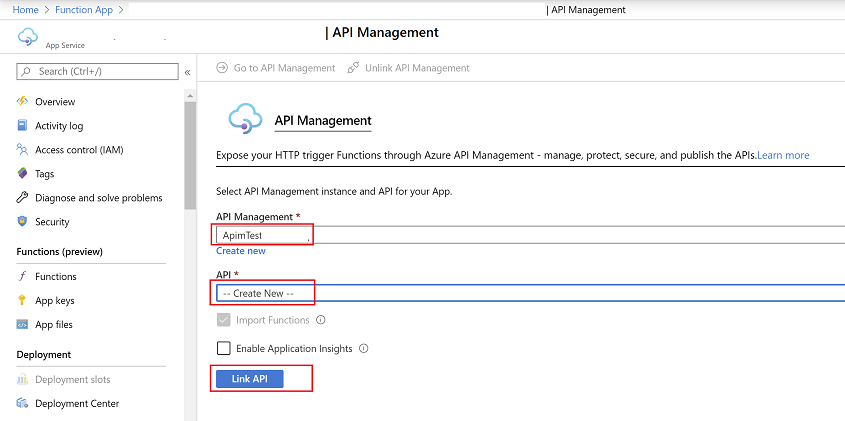The width and height of the screenshot is (845, 421).
Task: Click Unlink API Management toolbar button
Action: tap(408, 68)
